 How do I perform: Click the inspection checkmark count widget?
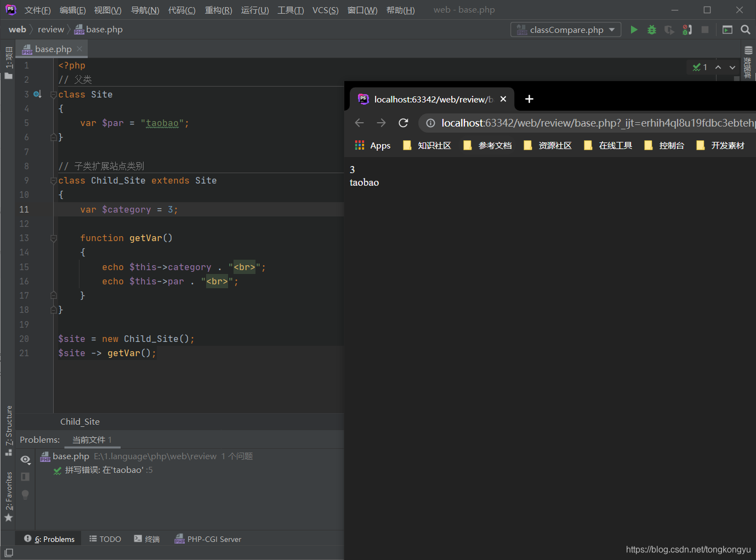tap(700, 67)
